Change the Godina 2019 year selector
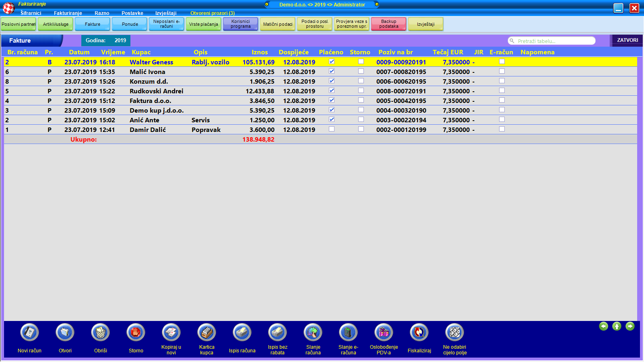Screen dimensions: 644x362 click(x=120, y=41)
